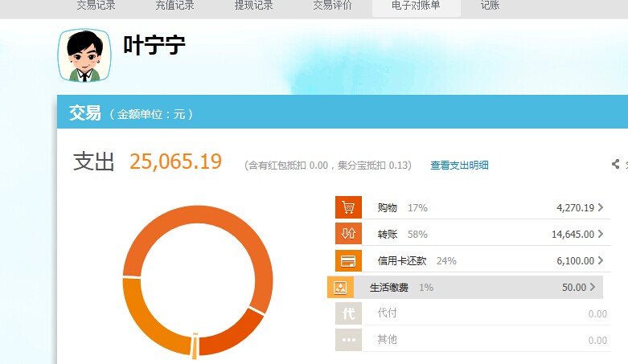Viewport: 628px width, 364px height.
Task: Click the 17% shopping percentage
Action: [x=418, y=208]
